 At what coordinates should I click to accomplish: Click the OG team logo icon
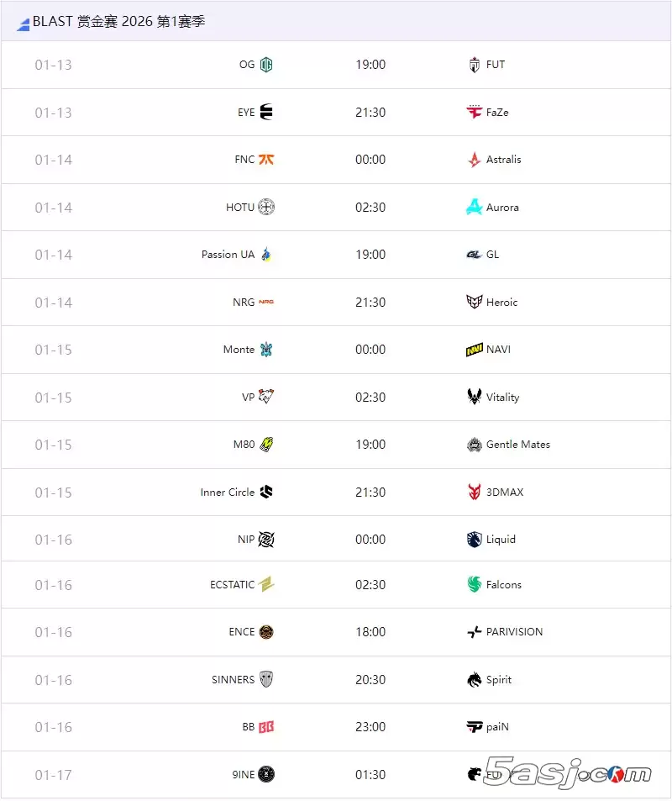pyautogui.click(x=266, y=65)
